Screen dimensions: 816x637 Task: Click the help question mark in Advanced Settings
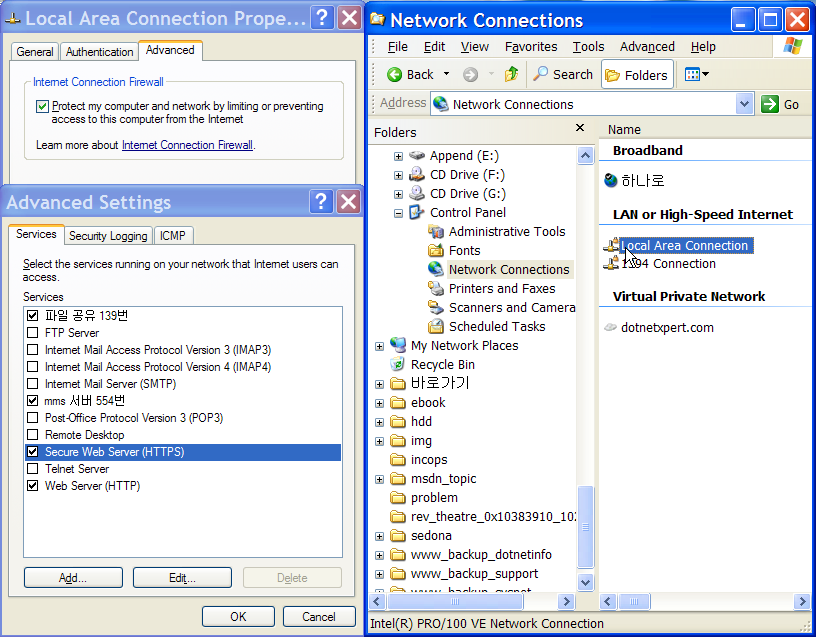point(321,202)
